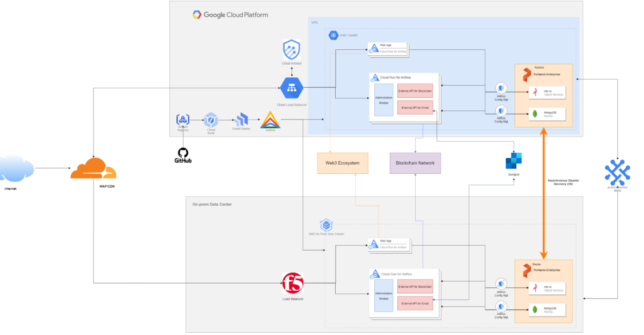Select the Artifact Registry icon

coord(183,120)
